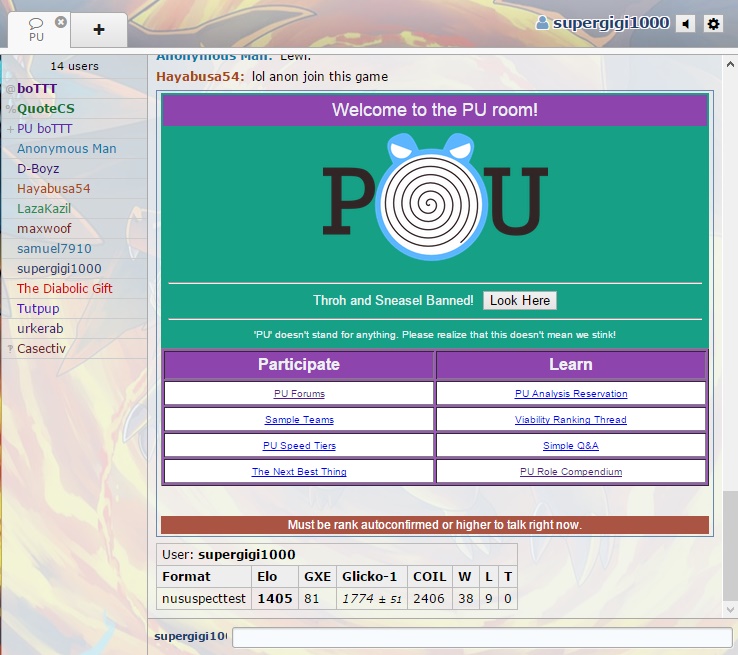Click the Glicko-1 value 1774 ± 51
This screenshot has width=738, height=655.
point(372,599)
